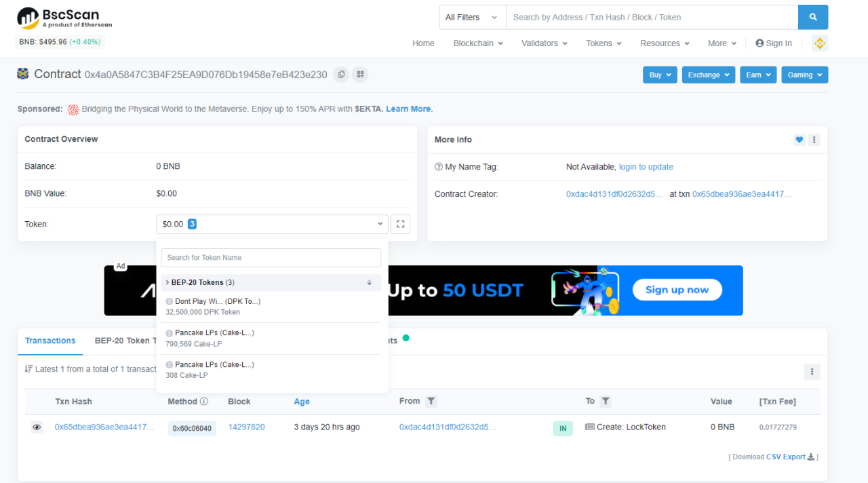Select Pancake LPs with 790,569 Cake-LP

click(x=271, y=339)
